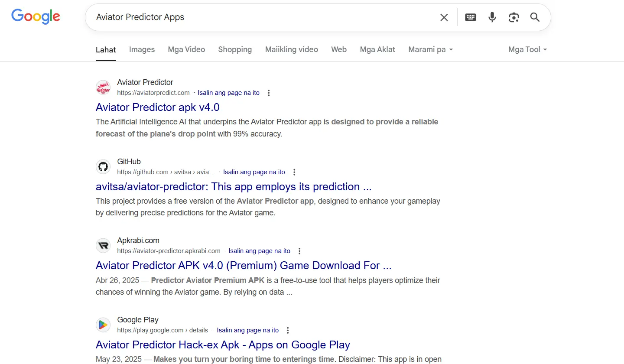Screen dimensions: 624x364
Task: Click the Aviator Predictor site favicon
Action: coord(103,88)
